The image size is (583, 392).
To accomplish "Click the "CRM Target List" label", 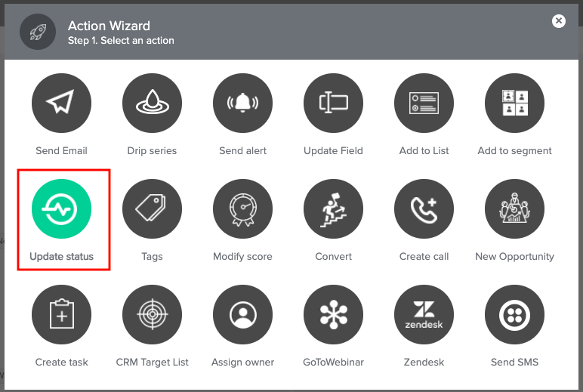I will point(152,362).
